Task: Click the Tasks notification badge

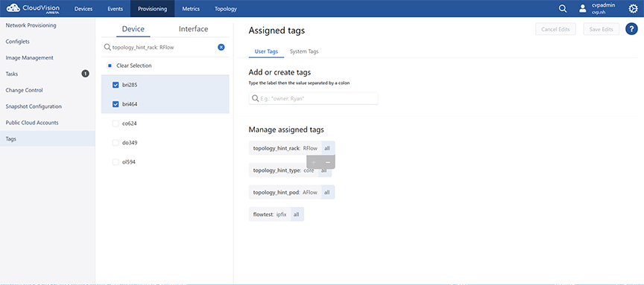Action: (x=85, y=74)
